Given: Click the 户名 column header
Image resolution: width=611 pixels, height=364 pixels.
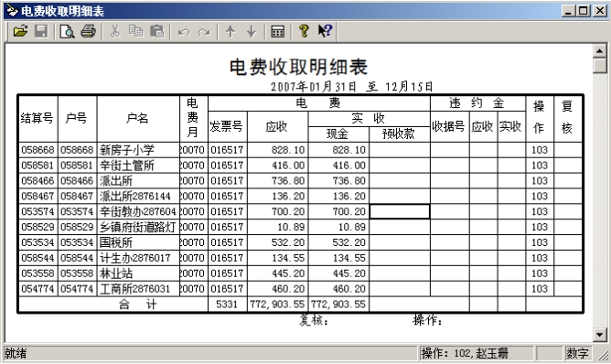Looking at the screenshot, I should [x=137, y=118].
